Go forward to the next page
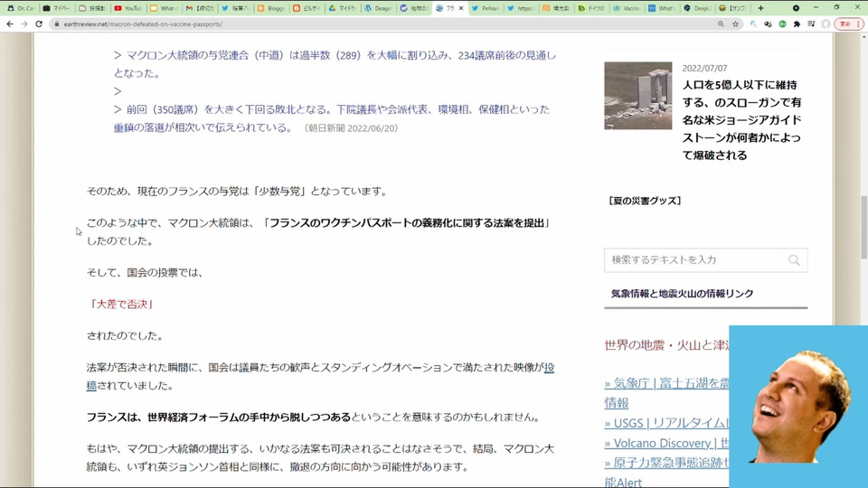Screen dimensions: 868x488 pyautogui.click(x=24, y=23)
